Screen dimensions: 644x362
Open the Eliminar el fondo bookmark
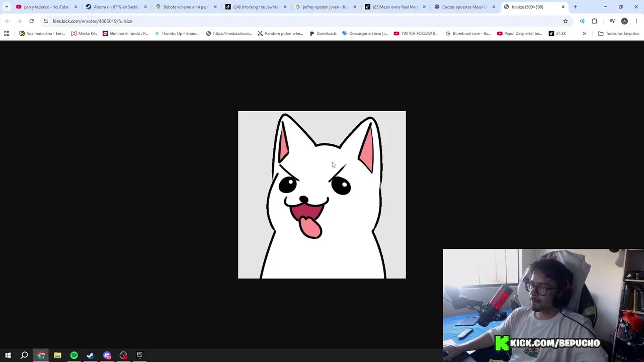pyautogui.click(x=125, y=33)
